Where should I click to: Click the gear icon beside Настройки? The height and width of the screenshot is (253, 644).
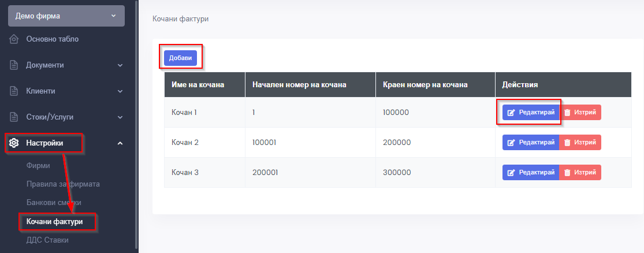(14, 143)
